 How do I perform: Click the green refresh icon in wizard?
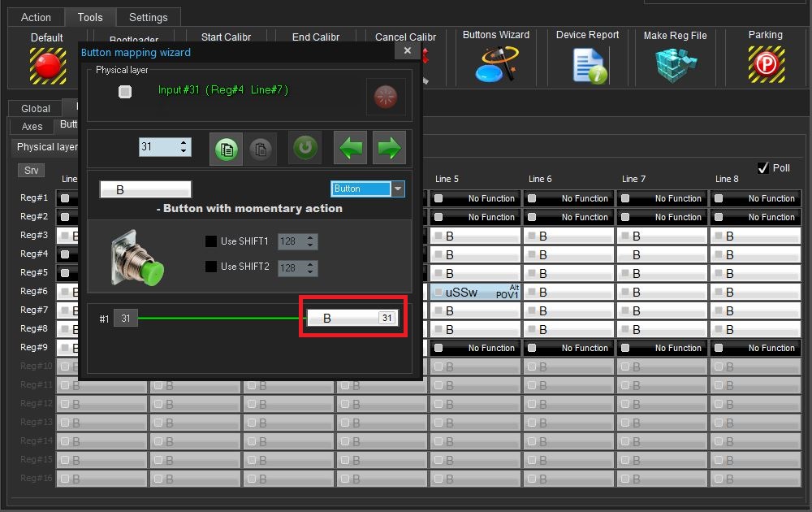tap(305, 149)
